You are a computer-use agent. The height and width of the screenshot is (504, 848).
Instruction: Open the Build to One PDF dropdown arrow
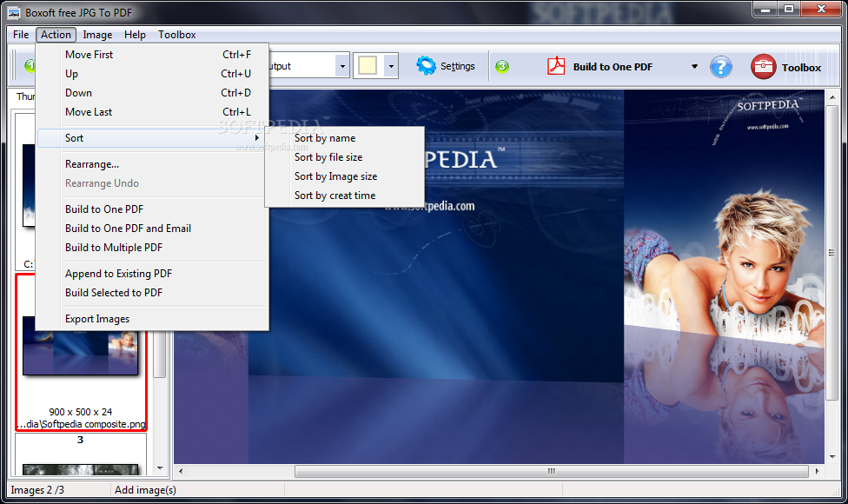click(694, 67)
